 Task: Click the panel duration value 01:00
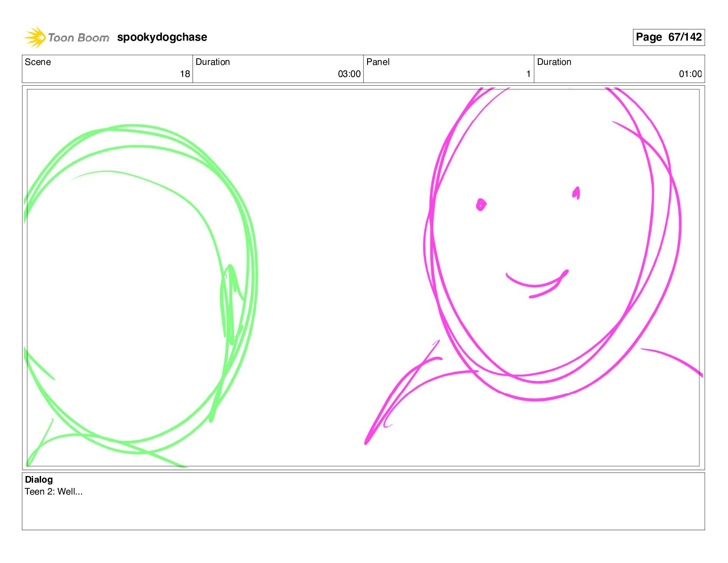point(690,74)
